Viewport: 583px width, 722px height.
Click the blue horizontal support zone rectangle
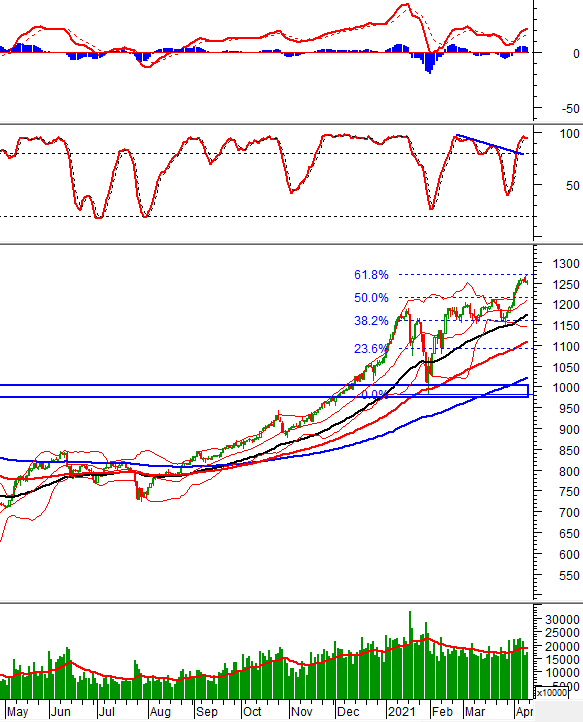click(264, 391)
